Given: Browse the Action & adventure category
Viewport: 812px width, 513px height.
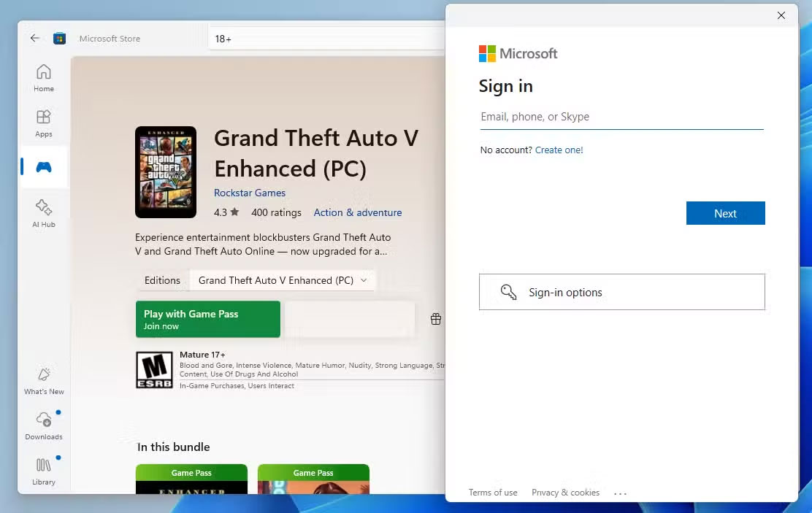Looking at the screenshot, I should 358,212.
